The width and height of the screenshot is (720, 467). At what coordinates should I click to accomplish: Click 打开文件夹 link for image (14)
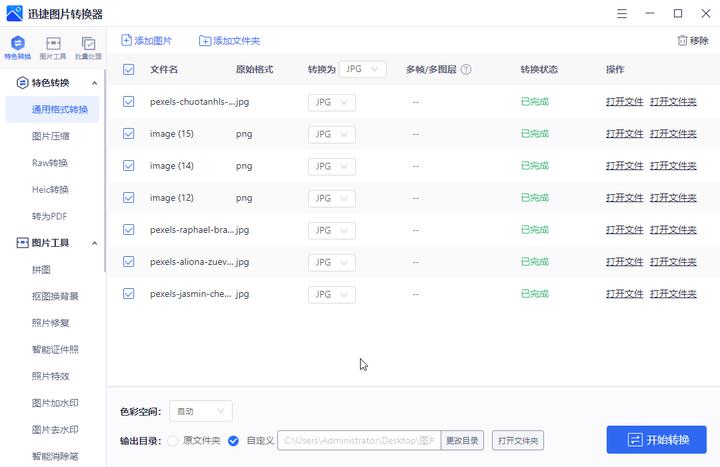673,166
